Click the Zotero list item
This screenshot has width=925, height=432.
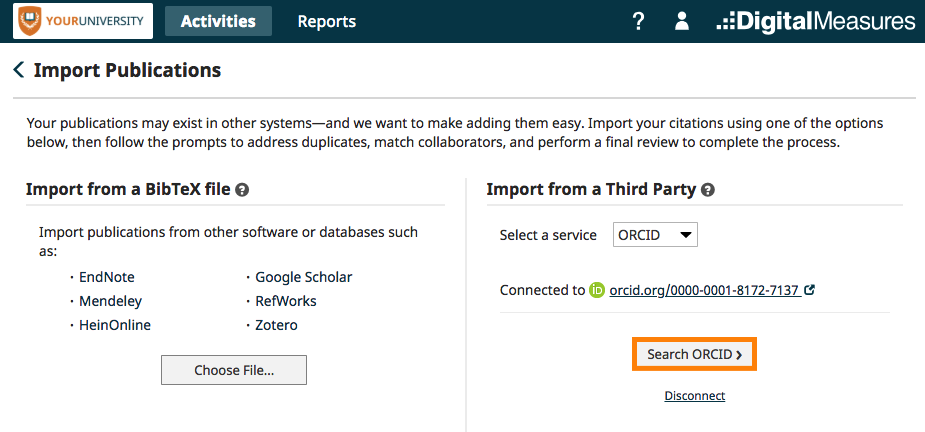pos(276,325)
